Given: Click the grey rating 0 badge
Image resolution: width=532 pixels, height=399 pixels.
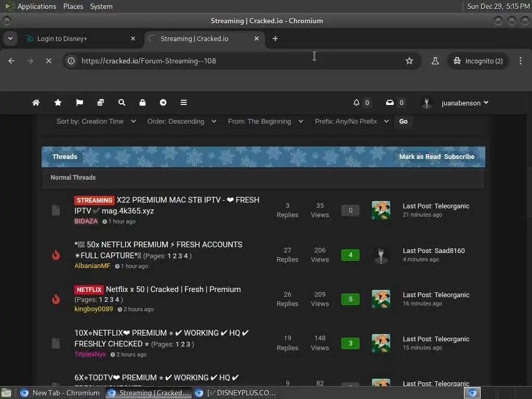Looking at the screenshot, I should 351,210.
